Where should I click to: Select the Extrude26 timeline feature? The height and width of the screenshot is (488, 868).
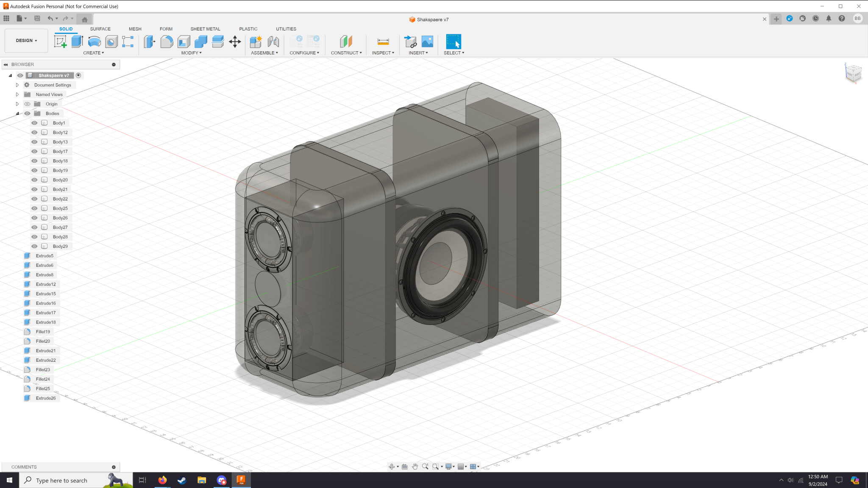(x=41, y=398)
